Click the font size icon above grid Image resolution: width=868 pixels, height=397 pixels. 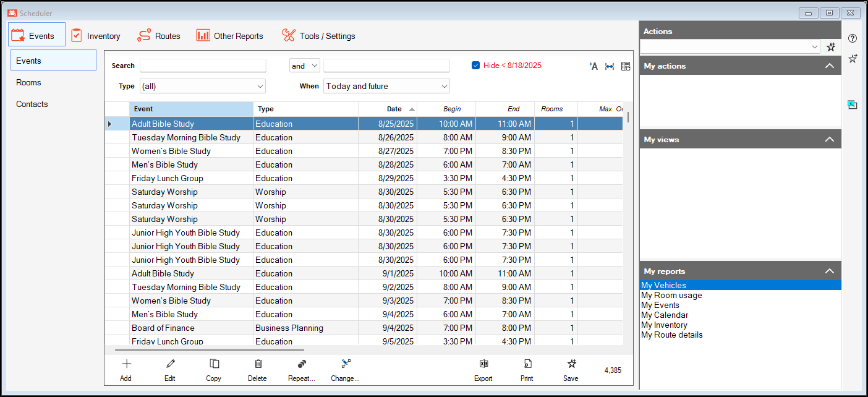[x=594, y=66]
